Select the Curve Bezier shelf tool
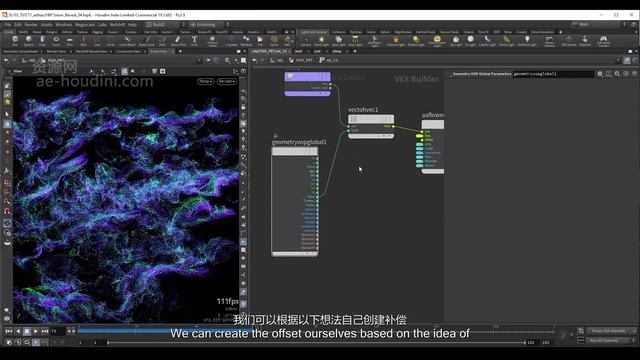The height and width of the screenshot is (360, 640). (x=127, y=41)
